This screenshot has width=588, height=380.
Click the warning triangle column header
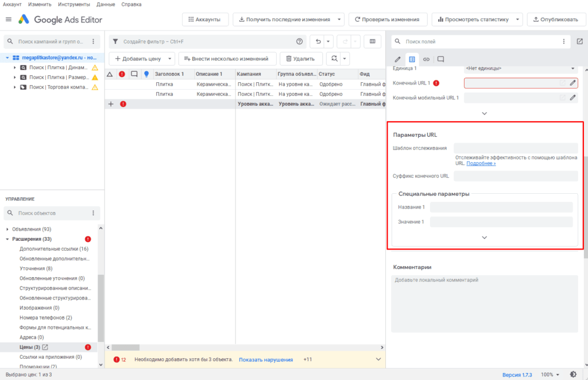[110, 74]
